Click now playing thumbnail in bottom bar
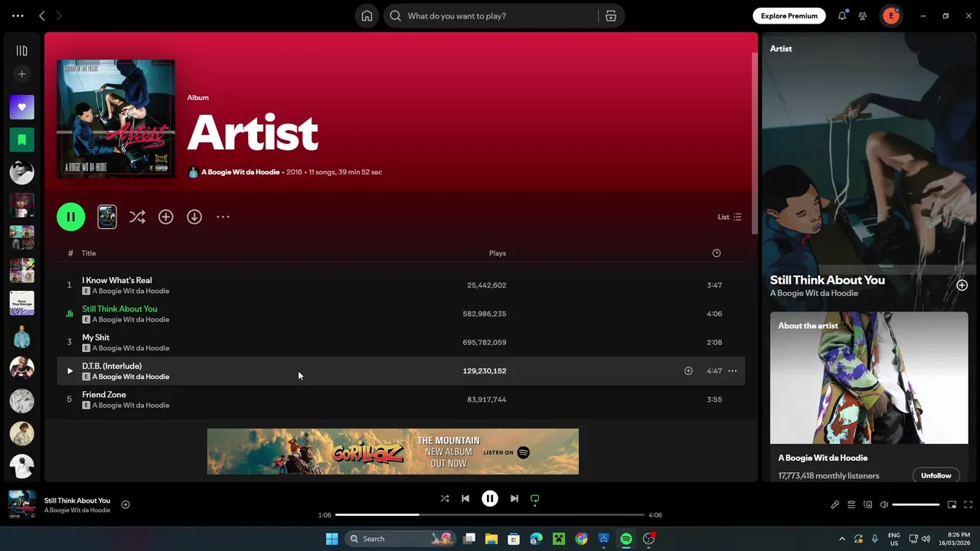Image resolution: width=980 pixels, height=551 pixels. point(21,504)
